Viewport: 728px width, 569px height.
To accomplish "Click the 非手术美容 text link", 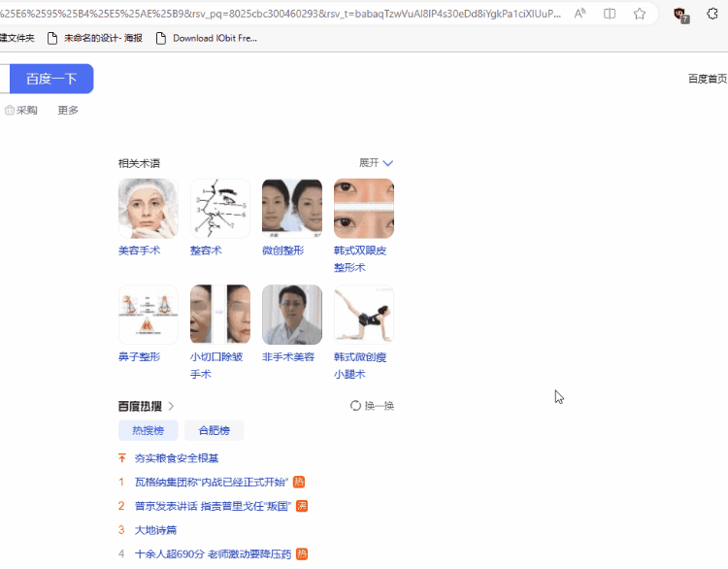I will pyautogui.click(x=288, y=356).
